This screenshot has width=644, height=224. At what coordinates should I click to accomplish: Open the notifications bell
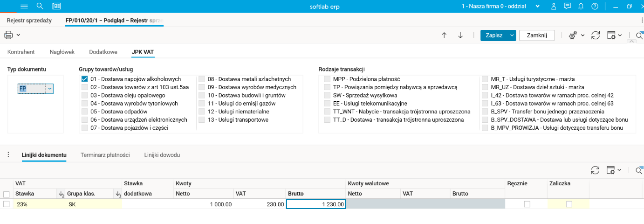[581, 7]
